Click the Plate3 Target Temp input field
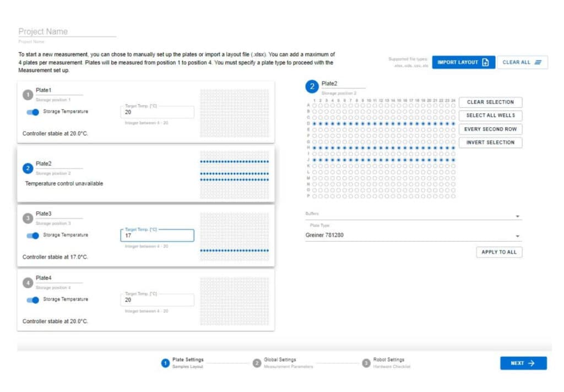 click(157, 236)
